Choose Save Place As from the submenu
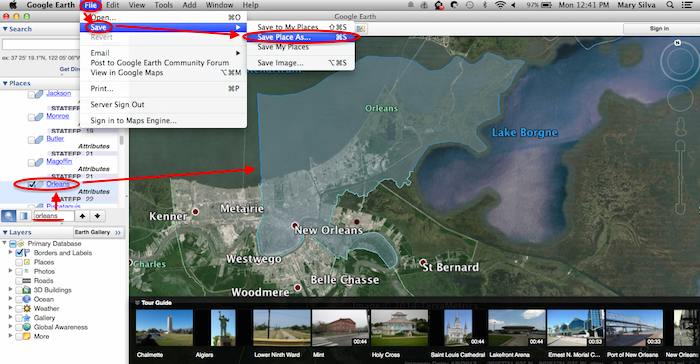 click(x=300, y=37)
